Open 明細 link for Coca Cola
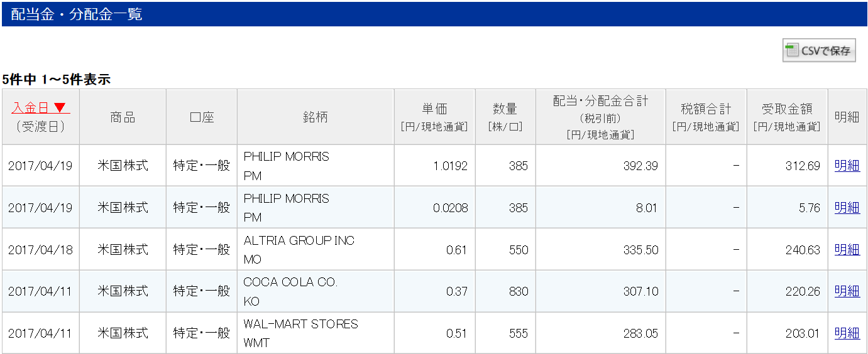The height and width of the screenshot is (354, 868). [847, 291]
